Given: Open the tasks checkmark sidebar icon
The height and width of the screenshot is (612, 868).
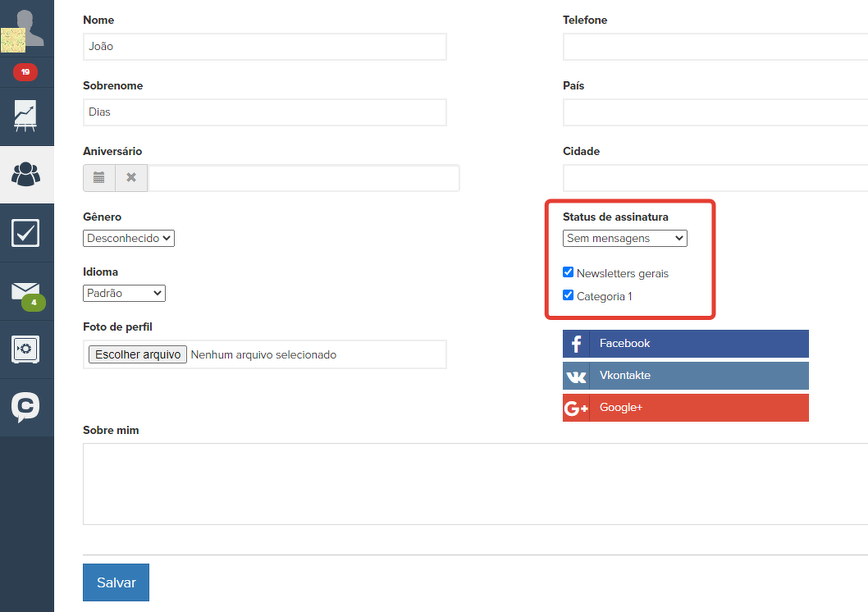Looking at the screenshot, I should pos(26,233).
